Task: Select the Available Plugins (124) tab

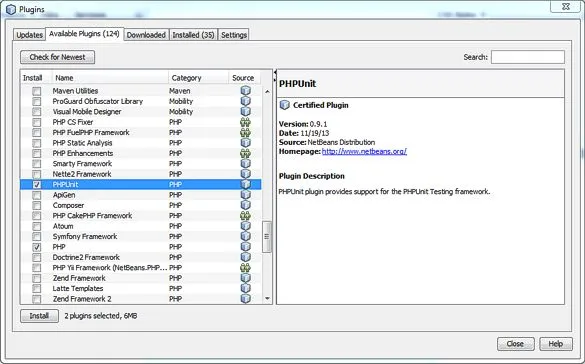Action: [84, 34]
